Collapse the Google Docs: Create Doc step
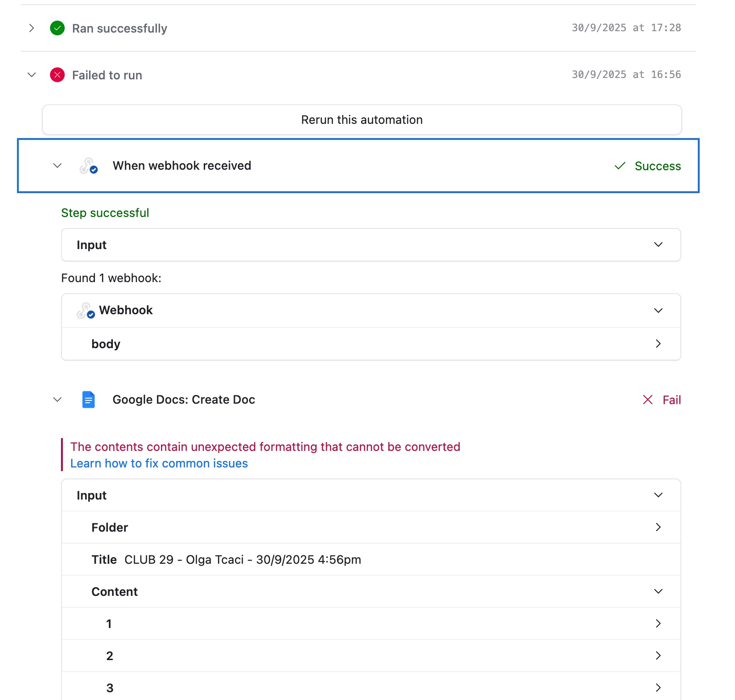Viewport: 735px width, 700px height. point(57,400)
